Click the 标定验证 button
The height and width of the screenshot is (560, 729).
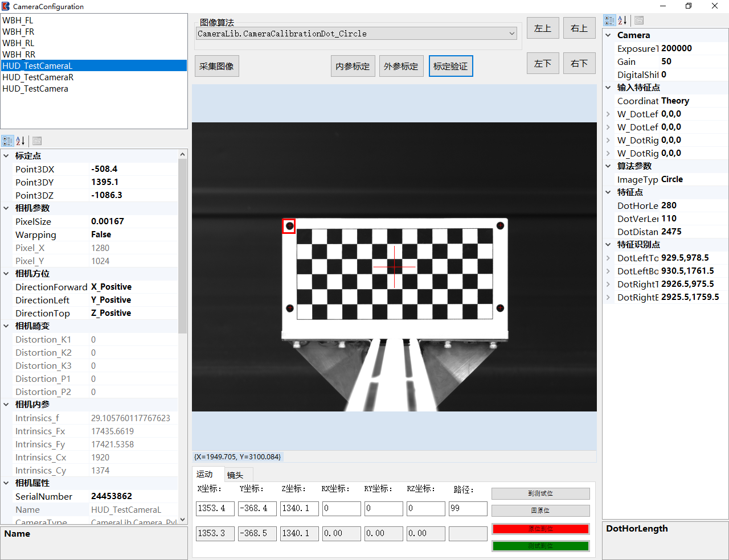(x=450, y=66)
